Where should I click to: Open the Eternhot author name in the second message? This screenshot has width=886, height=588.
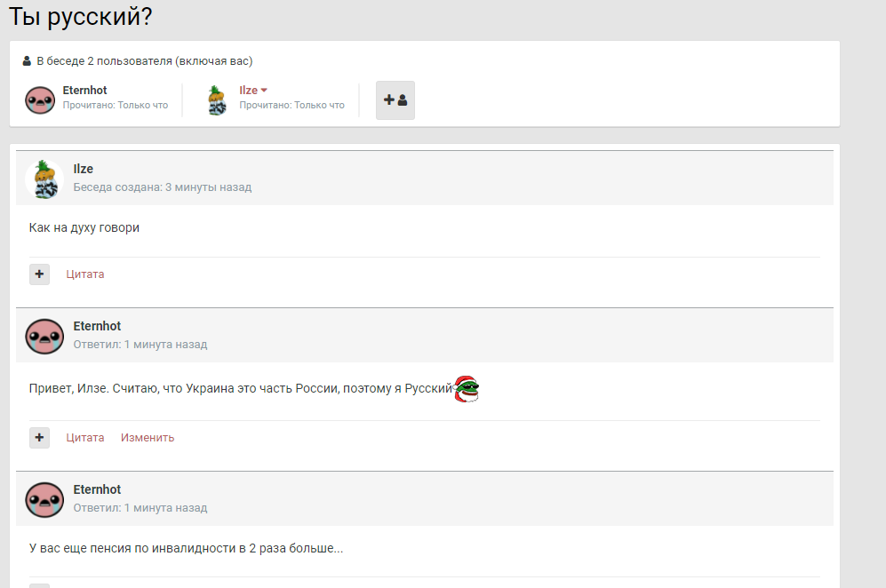(97, 327)
